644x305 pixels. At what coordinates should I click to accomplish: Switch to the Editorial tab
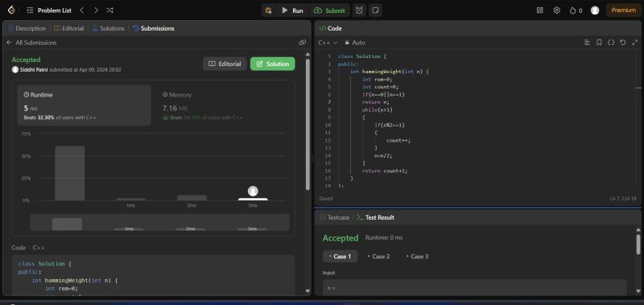pos(69,28)
